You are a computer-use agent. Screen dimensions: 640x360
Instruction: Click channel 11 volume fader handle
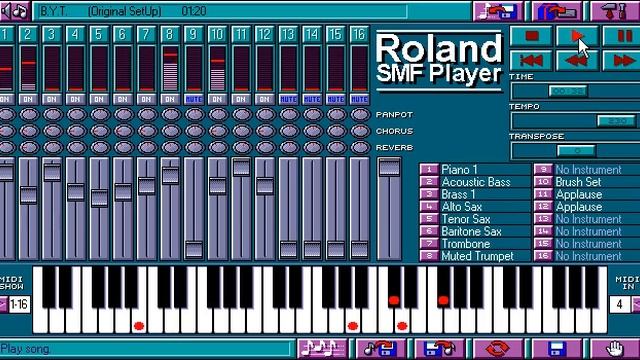tap(241, 167)
